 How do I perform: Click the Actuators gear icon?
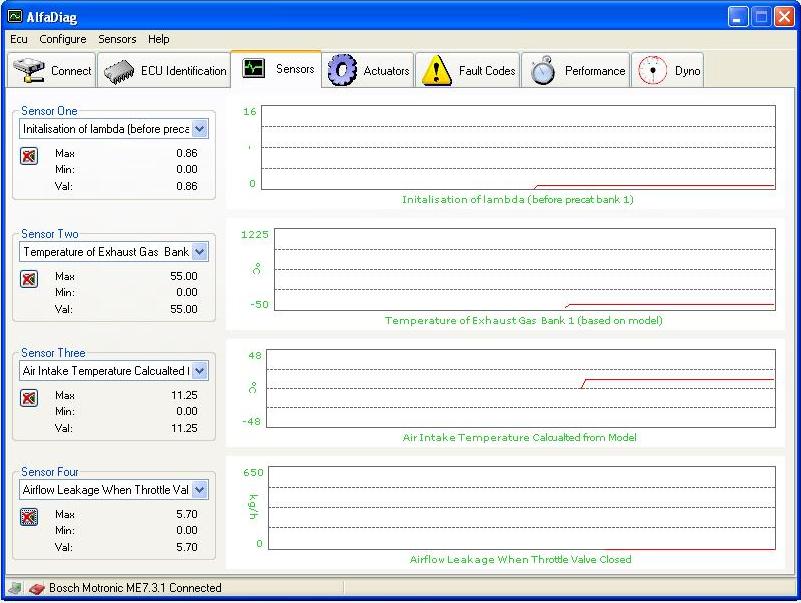(x=343, y=71)
